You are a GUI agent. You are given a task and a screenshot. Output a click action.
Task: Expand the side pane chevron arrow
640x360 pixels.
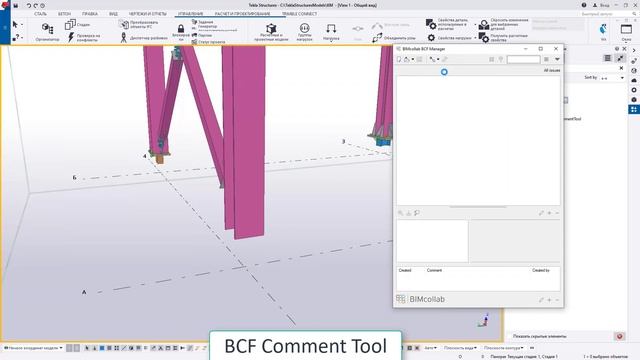634,50
